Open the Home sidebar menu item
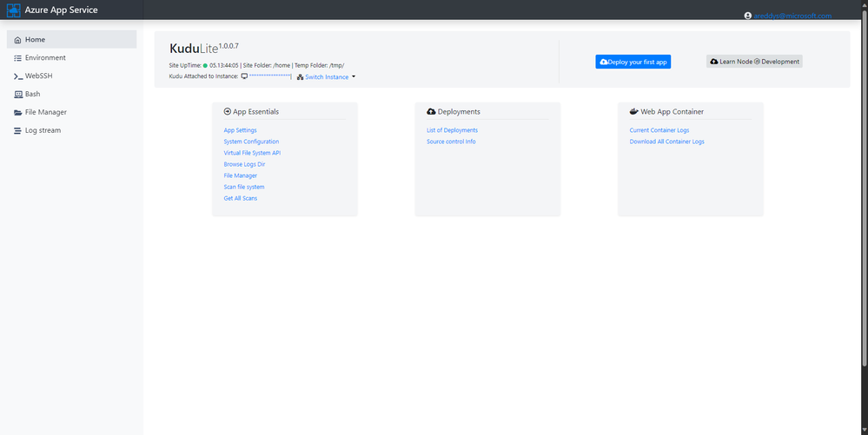The width and height of the screenshot is (868, 435). click(x=72, y=39)
